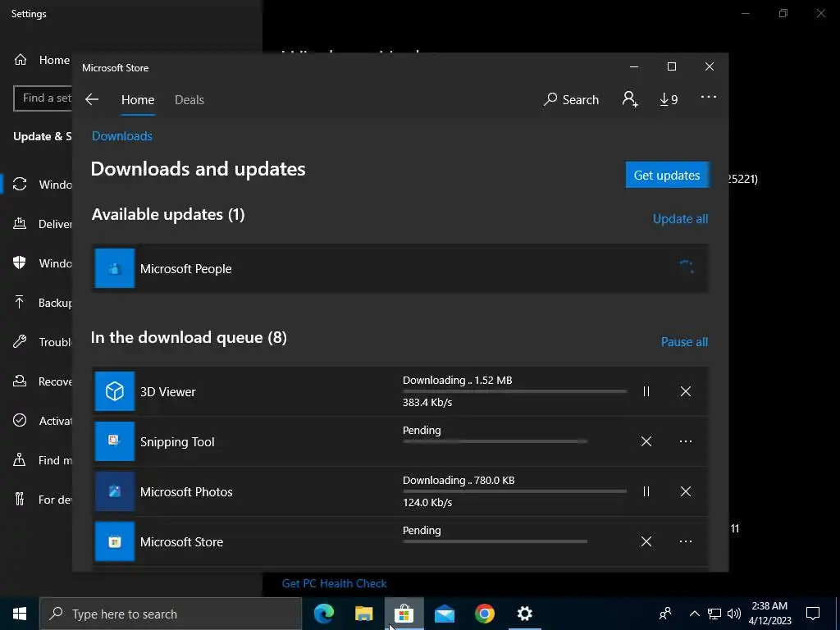Open File Explorer from the taskbar

tap(363, 614)
